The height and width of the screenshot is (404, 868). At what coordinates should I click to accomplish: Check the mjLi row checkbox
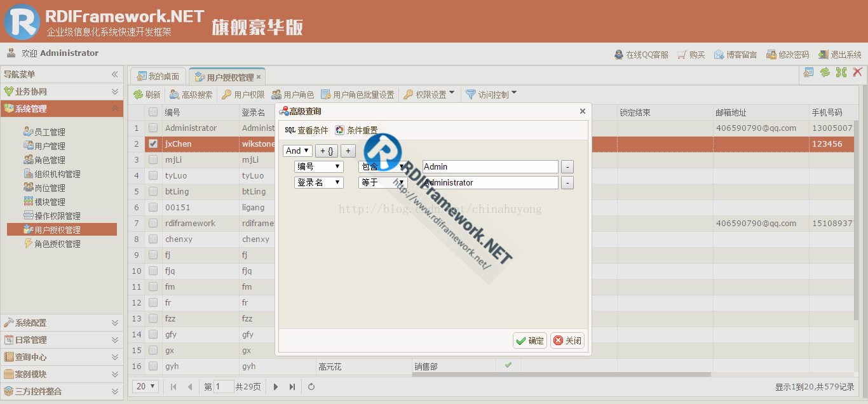click(153, 159)
